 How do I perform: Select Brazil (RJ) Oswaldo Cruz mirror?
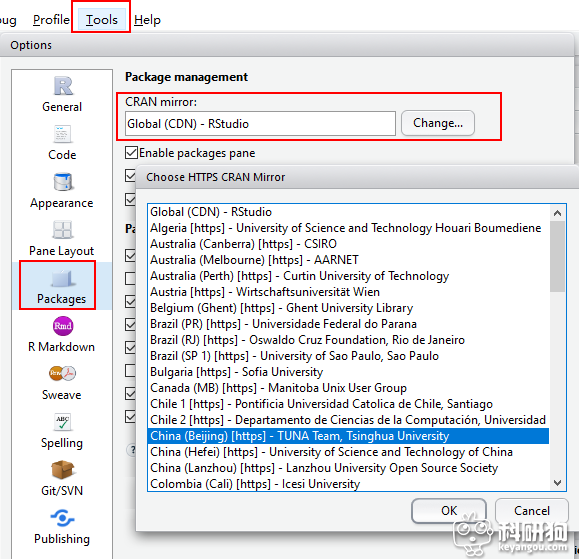coord(348,340)
